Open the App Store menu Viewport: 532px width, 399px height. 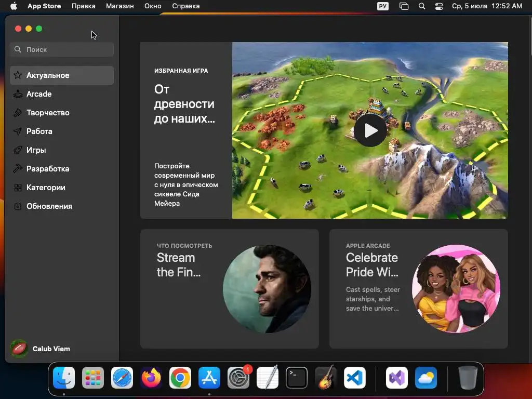(44, 6)
